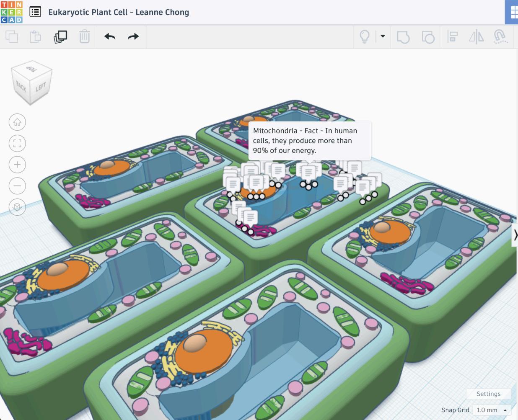Click the Align tool icon

[452, 36]
